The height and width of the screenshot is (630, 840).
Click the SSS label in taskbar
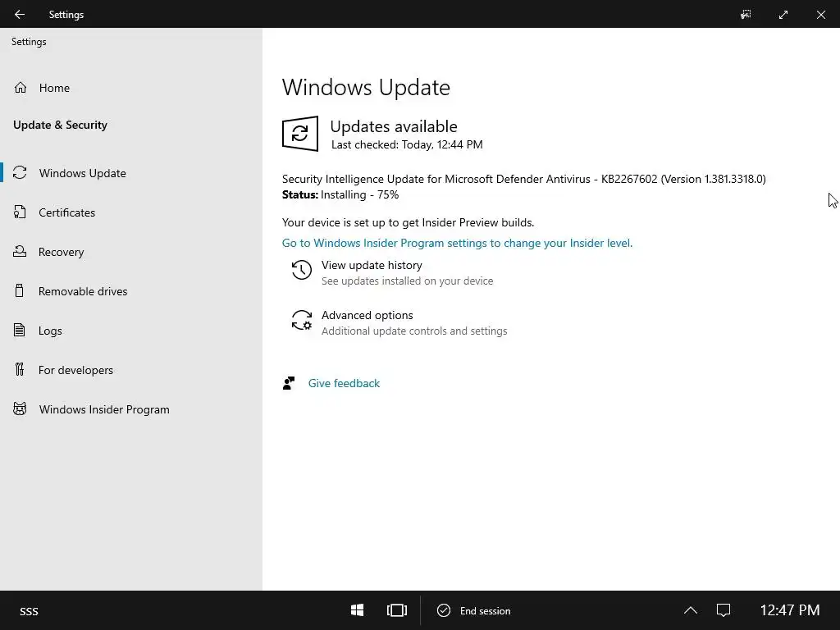[x=29, y=611]
